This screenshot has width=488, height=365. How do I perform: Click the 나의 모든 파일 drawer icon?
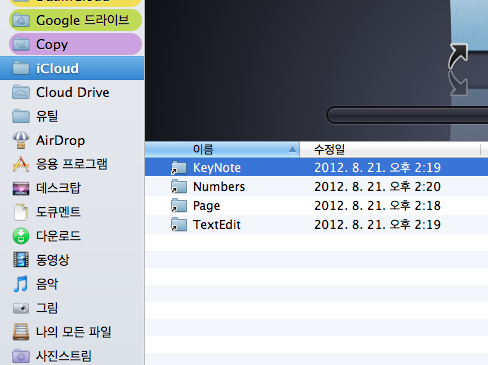[21, 332]
